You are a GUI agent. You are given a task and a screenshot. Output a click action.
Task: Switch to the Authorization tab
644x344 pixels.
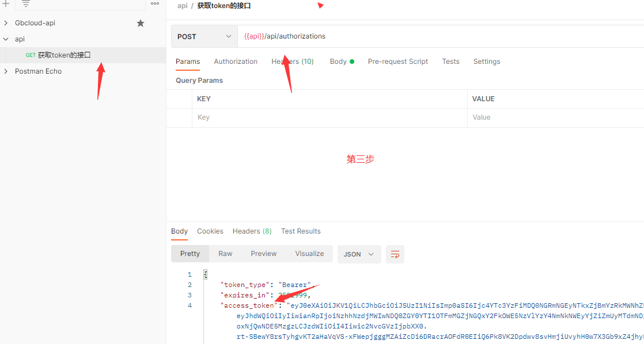[x=236, y=61]
